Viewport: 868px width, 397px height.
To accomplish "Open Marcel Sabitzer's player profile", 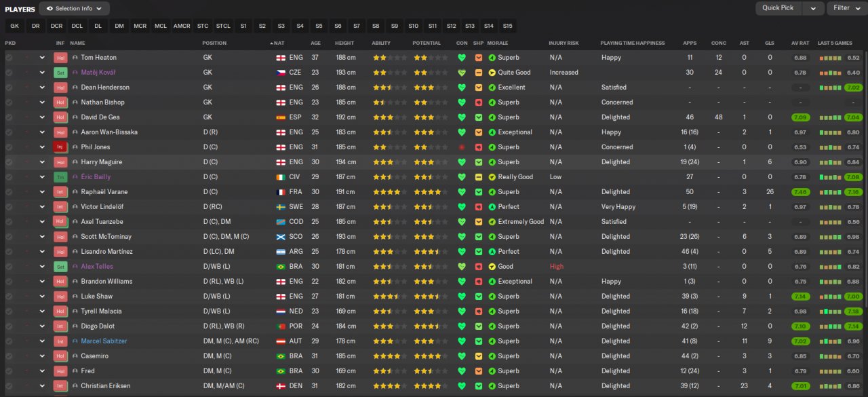I will 104,341.
